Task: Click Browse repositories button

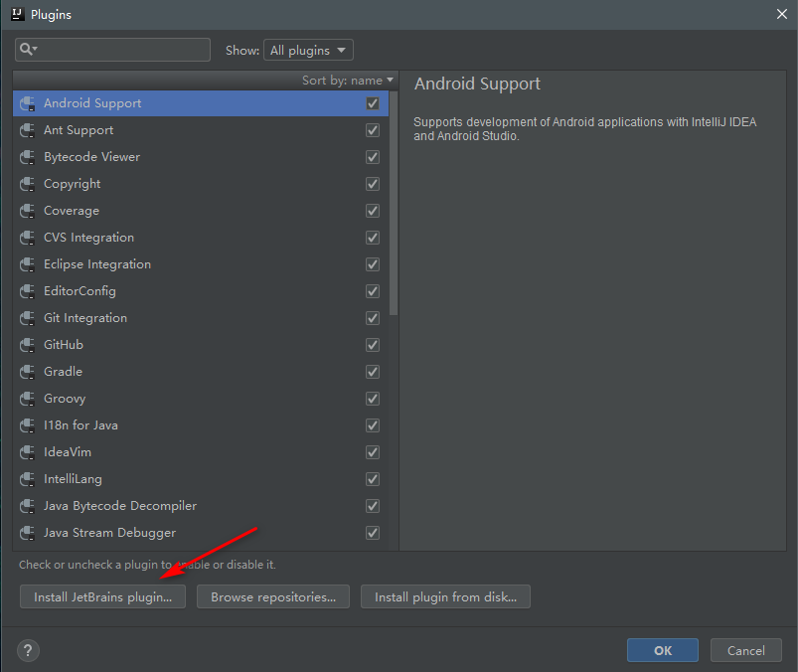Action: tap(273, 596)
